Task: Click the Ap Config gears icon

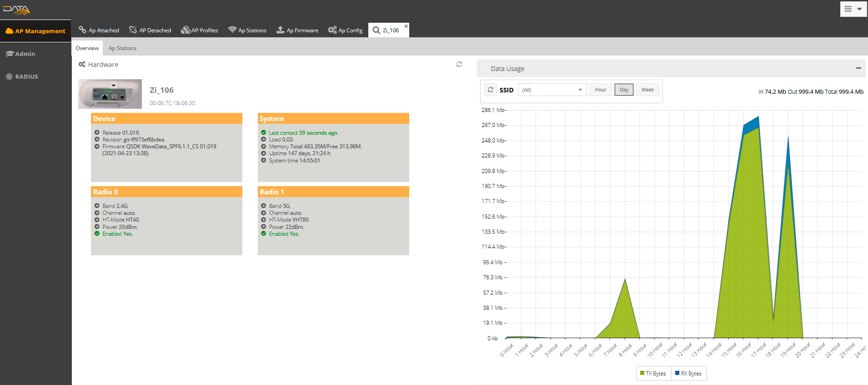Action: (x=332, y=30)
